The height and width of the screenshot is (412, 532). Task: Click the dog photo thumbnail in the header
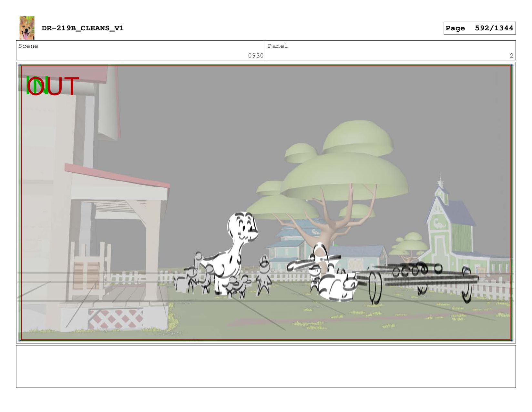[x=27, y=28]
